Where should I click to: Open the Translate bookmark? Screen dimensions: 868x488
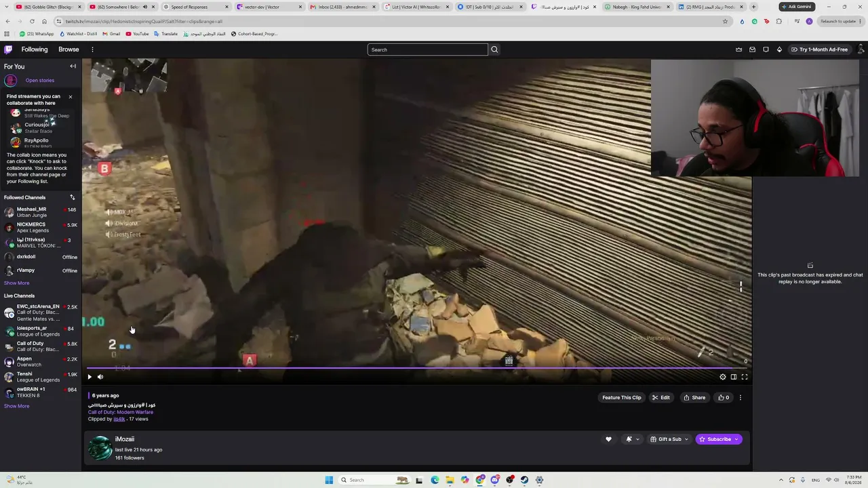(x=165, y=34)
